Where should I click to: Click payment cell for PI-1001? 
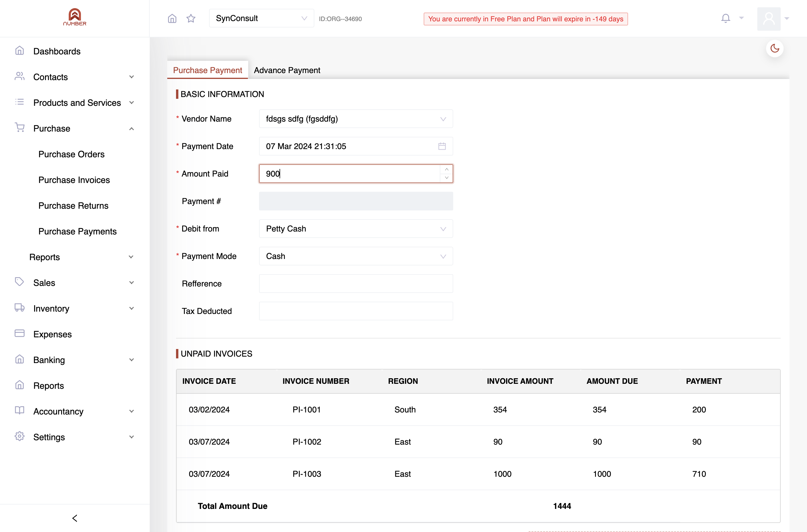point(699,410)
